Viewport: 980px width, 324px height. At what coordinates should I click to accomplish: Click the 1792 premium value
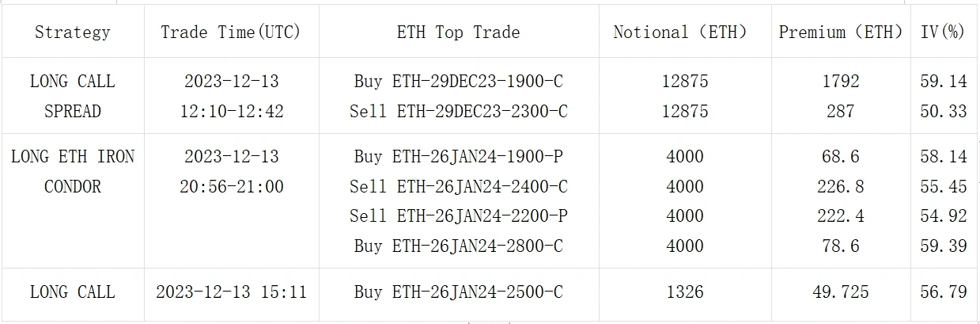pyautogui.click(x=840, y=82)
